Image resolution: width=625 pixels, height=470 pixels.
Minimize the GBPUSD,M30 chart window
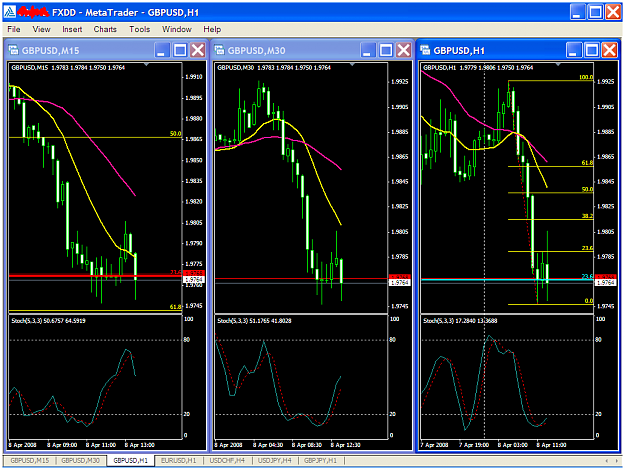pyautogui.click(x=367, y=50)
